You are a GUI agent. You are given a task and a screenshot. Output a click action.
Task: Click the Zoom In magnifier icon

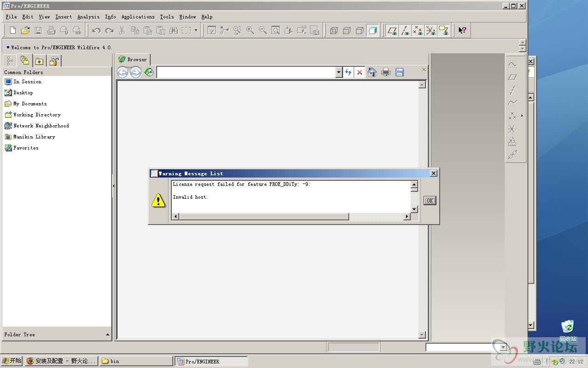coord(250,30)
